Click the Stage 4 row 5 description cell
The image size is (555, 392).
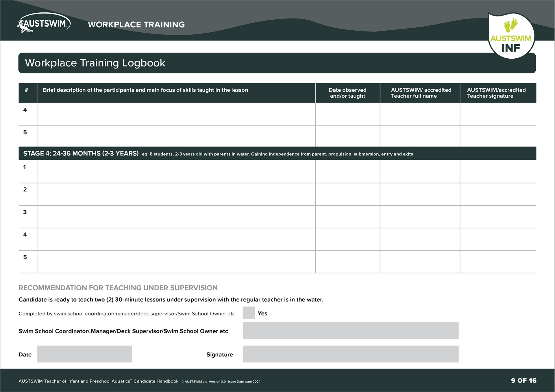176,262
